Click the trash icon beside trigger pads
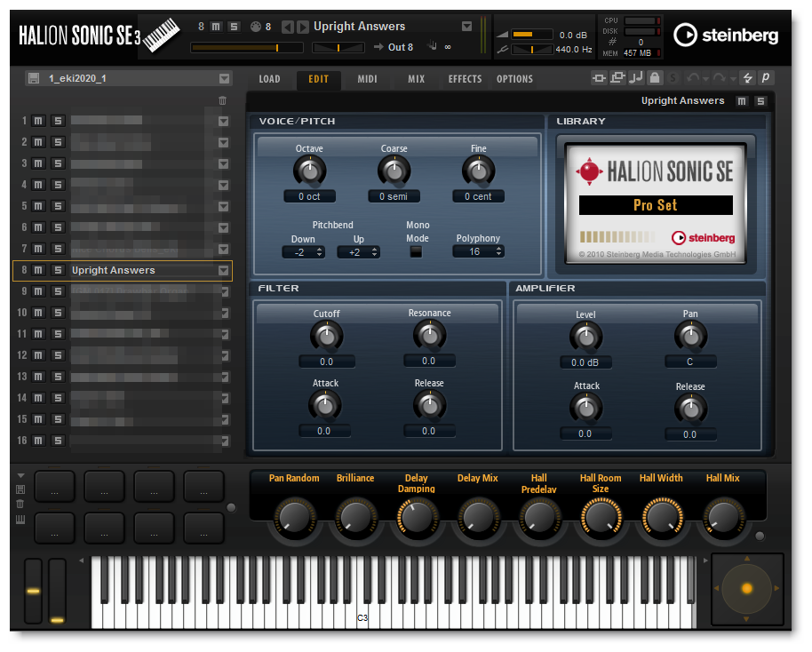Viewport: 812px width, 652px height. (x=20, y=504)
